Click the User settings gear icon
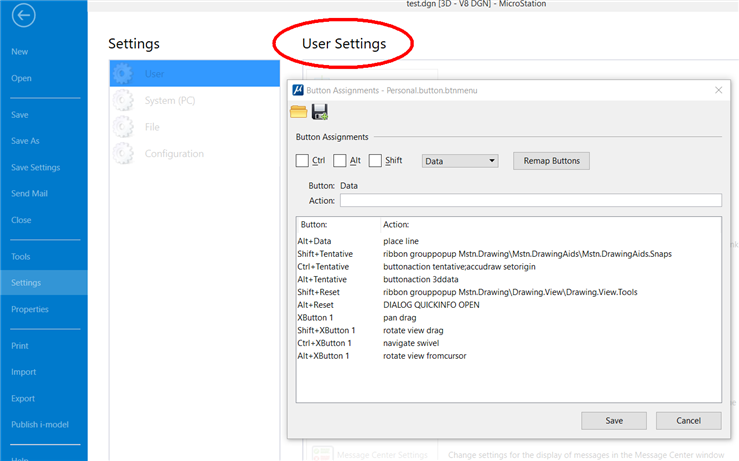Viewport: 739px width, 461px height. pos(123,74)
